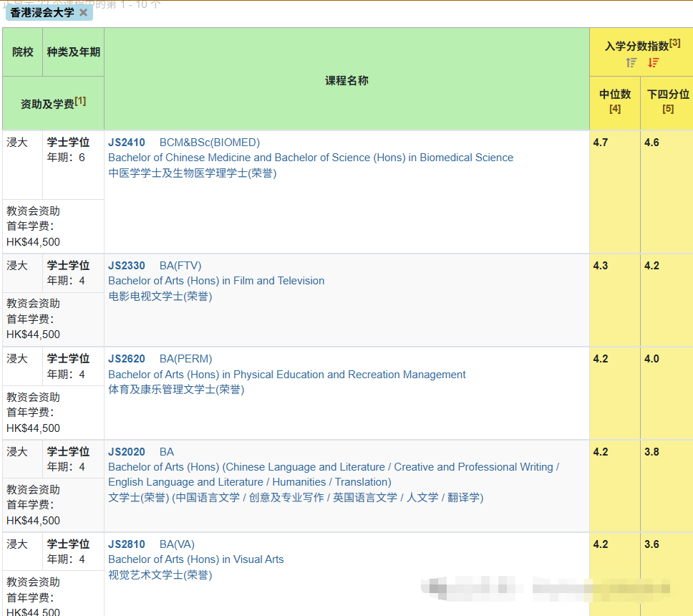The width and height of the screenshot is (693, 616).
Task: Select the 种类及年期 column header
Action: 73,52
